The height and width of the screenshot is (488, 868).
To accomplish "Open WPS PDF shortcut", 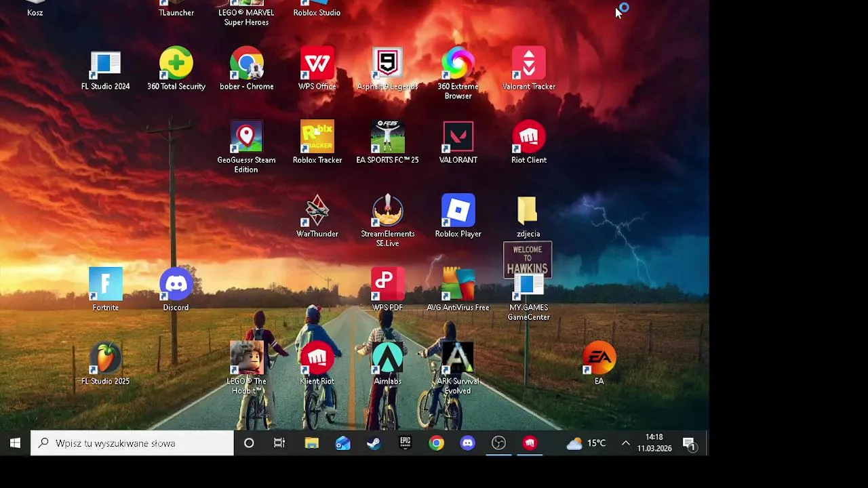I will [x=387, y=290].
